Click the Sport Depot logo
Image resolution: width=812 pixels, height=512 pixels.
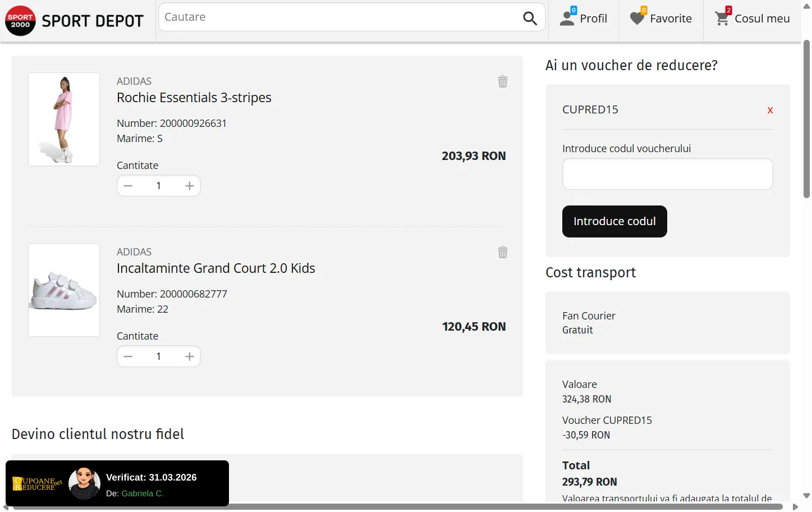(x=75, y=21)
